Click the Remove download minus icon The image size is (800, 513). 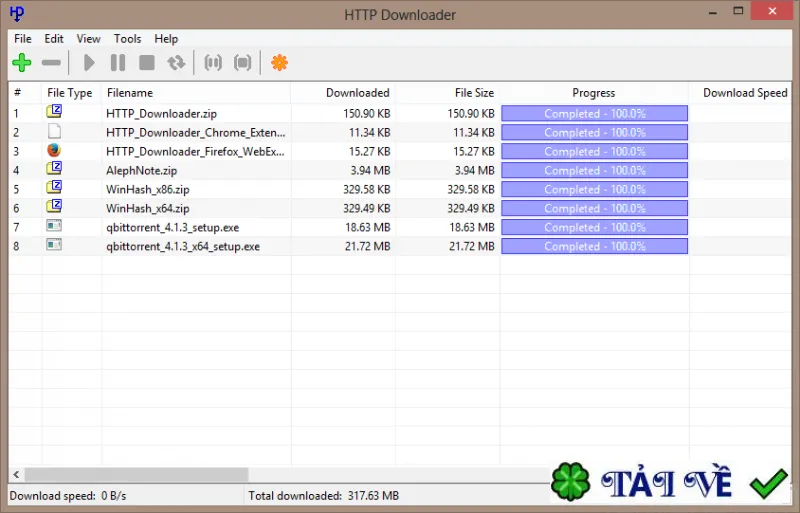tap(51, 63)
